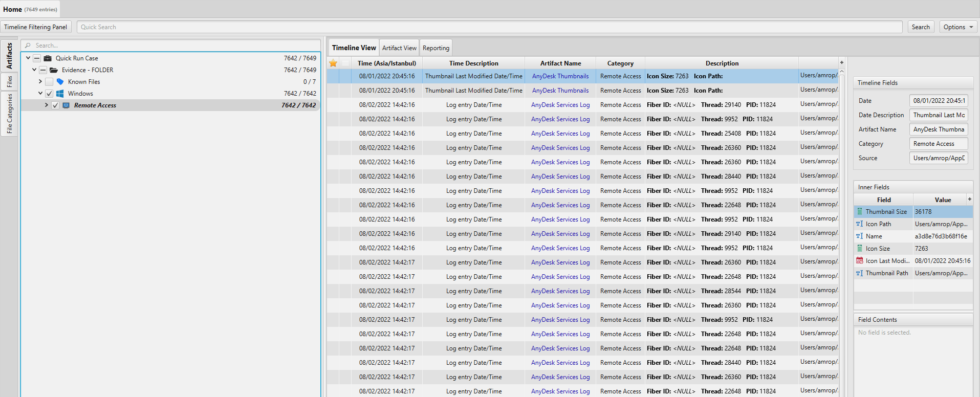Click the Source value field in Timeline Fields
Image resolution: width=980 pixels, height=397 pixels.
[x=939, y=158]
